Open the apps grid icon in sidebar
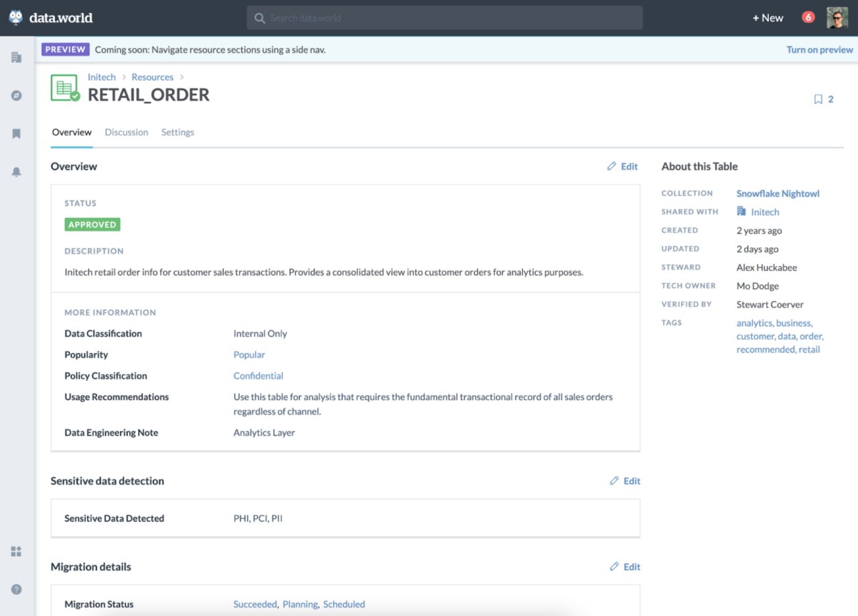This screenshot has height=616, width=858. [17, 552]
